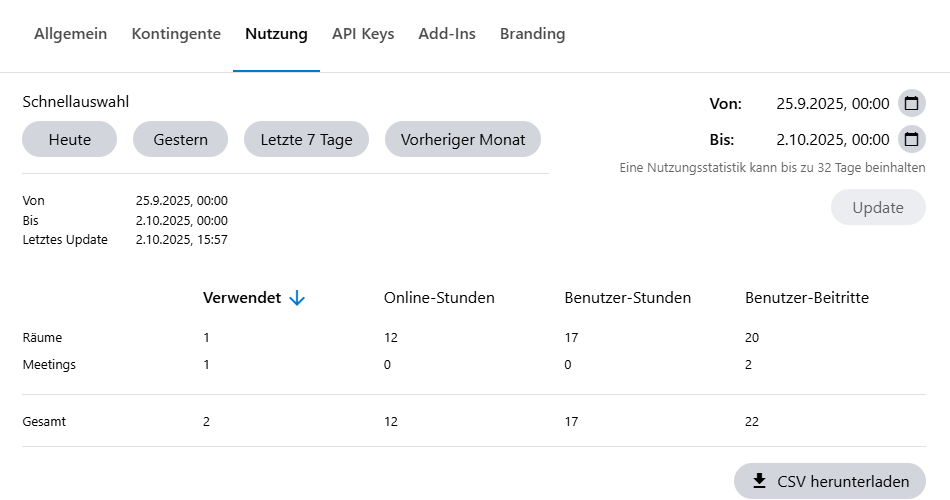Open calendar picker for Bis date
This screenshot has height=500, width=950.
[911, 139]
